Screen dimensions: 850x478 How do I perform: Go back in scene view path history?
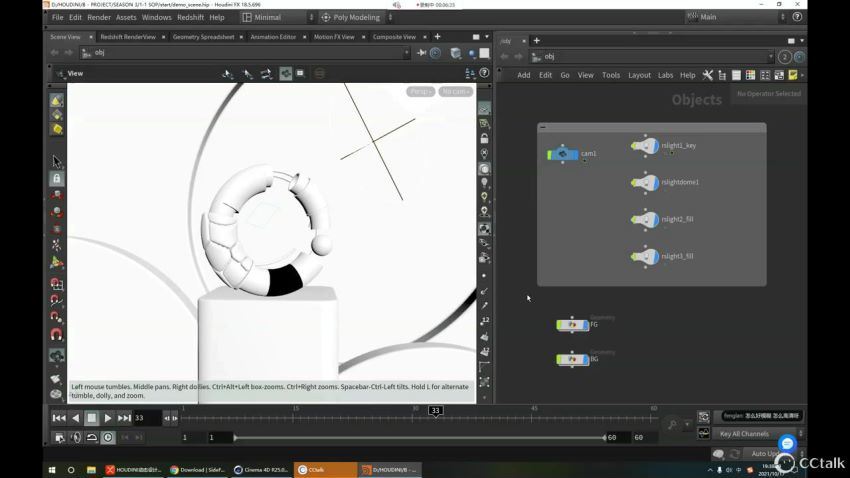[x=55, y=53]
